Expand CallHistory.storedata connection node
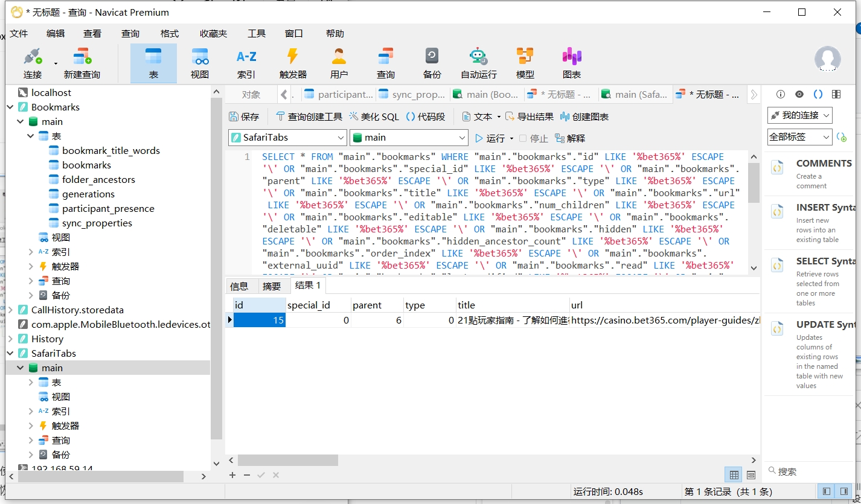The image size is (861, 504). tap(10, 310)
